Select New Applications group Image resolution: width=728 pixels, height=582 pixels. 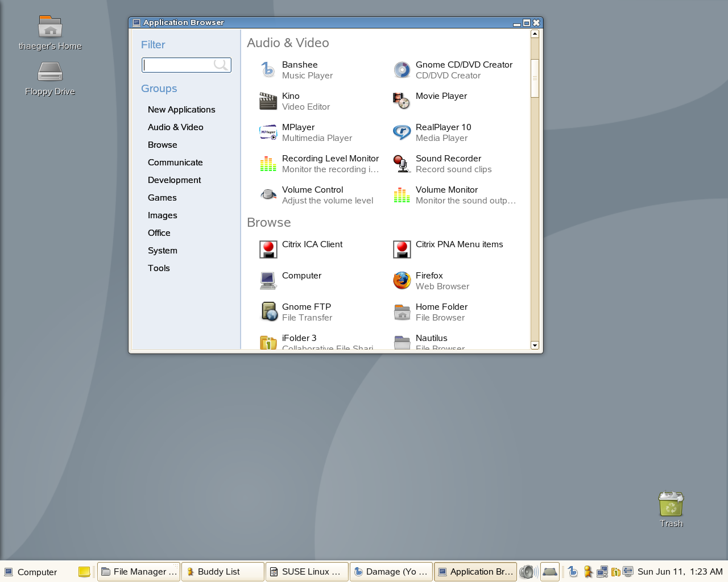[181, 110]
